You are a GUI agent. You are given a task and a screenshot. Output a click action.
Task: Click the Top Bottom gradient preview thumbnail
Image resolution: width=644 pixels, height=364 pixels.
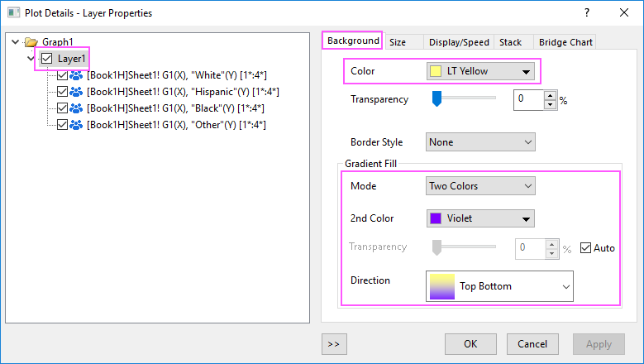442,286
